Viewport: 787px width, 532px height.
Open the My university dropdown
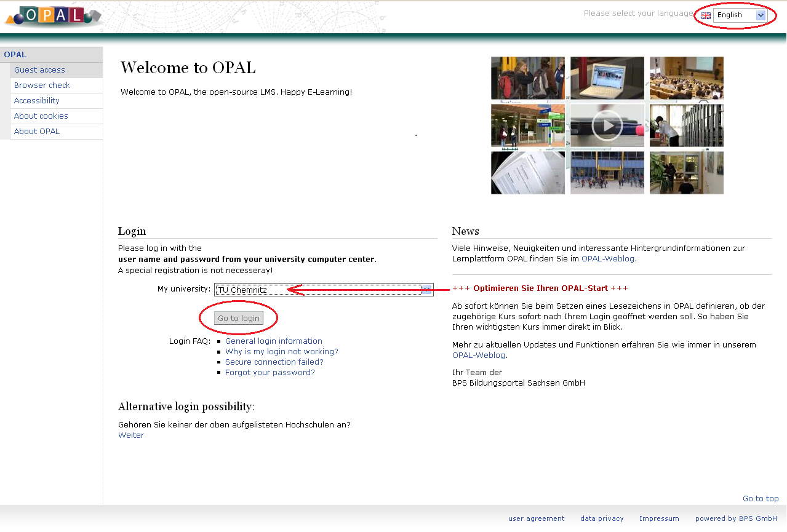324,290
